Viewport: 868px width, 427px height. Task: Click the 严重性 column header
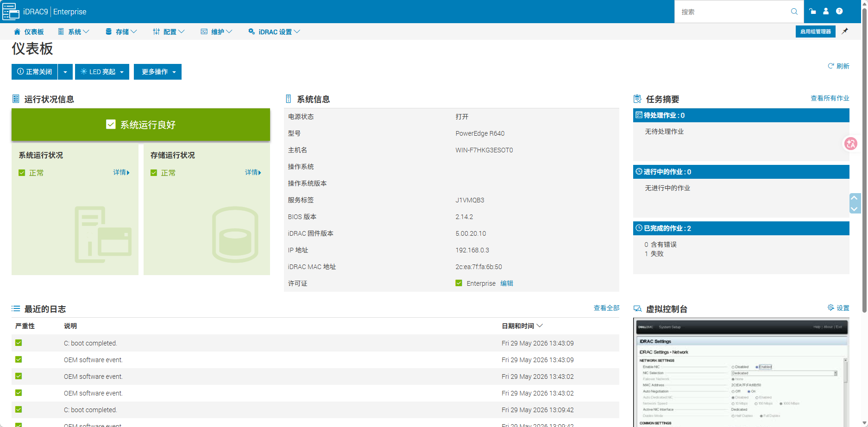point(25,326)
